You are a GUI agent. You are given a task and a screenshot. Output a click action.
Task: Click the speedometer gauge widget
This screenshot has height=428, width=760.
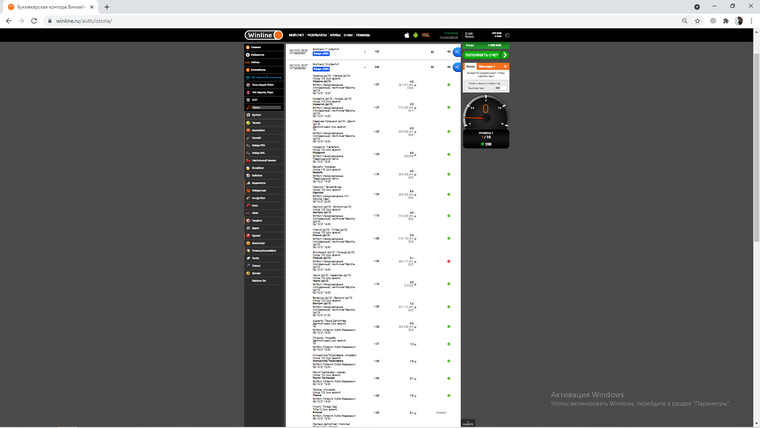[486, 112]
